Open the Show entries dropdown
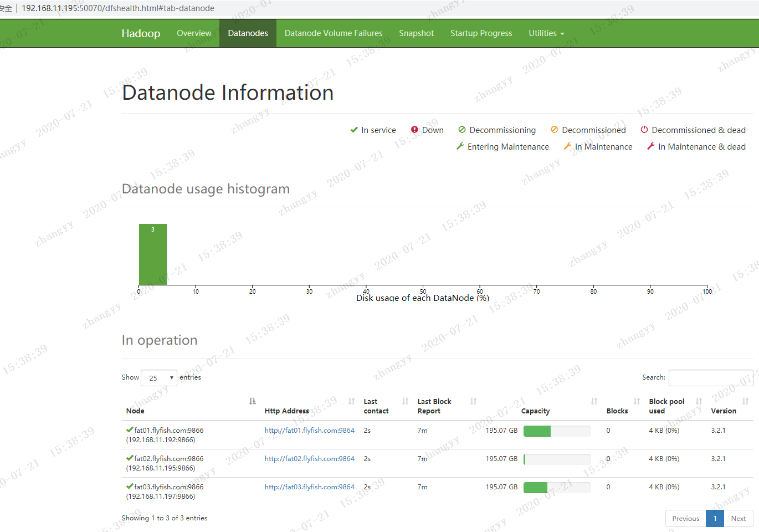Screen dimensions: 759x532 pos(159,378)
